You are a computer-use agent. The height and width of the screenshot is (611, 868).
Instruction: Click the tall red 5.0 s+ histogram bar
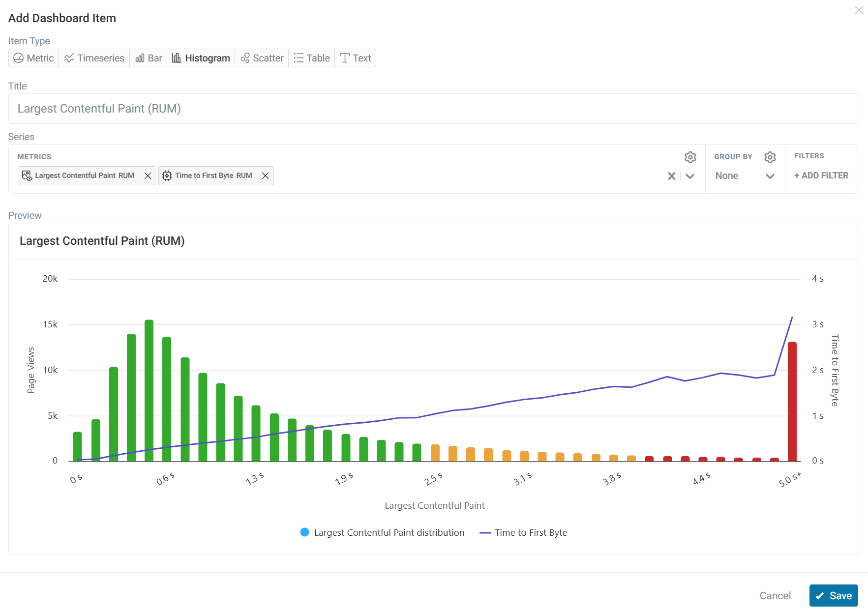[x=792, y=402]
